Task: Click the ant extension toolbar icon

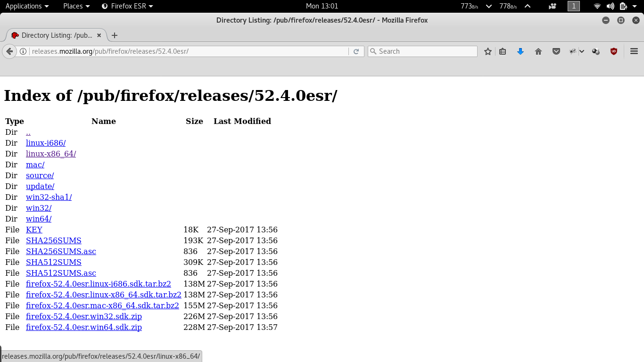Action: tap(573, 51)
